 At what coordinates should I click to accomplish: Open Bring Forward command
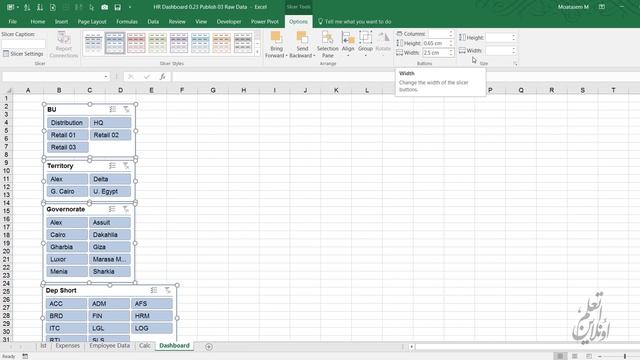click(x=276, y=45)
